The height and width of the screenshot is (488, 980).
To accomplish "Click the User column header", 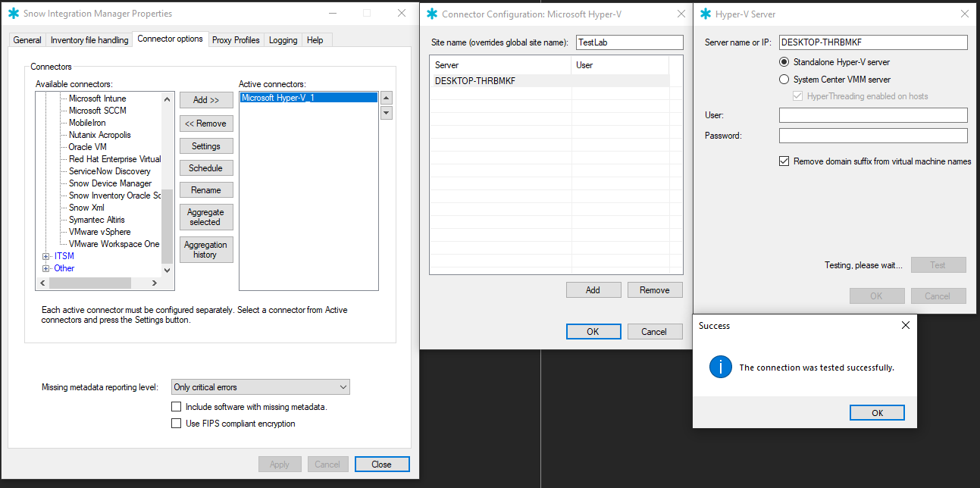I will [x=620, y=65].
